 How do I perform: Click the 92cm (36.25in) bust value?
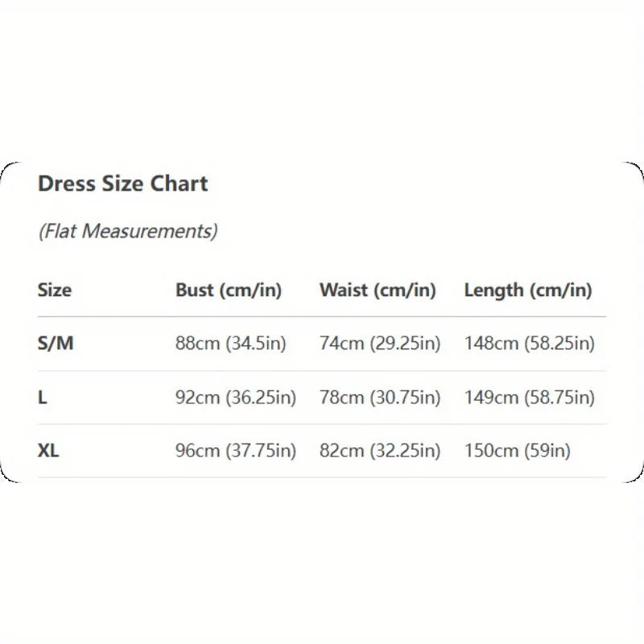pos(236,398)
